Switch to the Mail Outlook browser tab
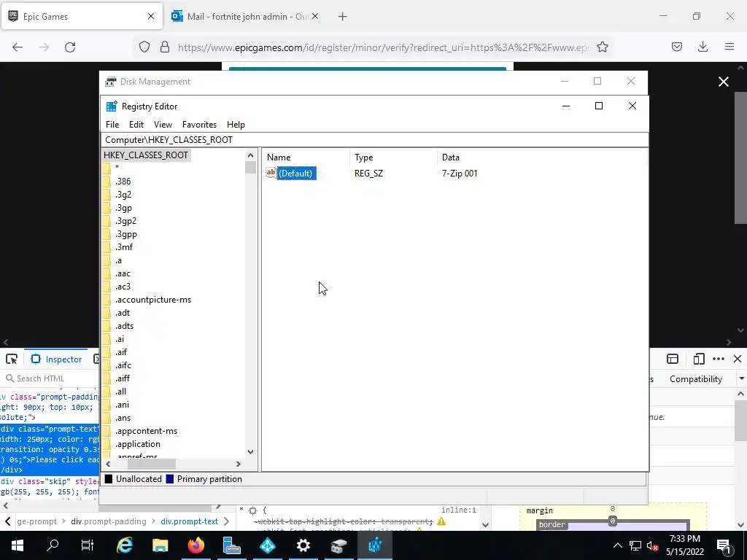The image size is (747, 560). [245, 16]
